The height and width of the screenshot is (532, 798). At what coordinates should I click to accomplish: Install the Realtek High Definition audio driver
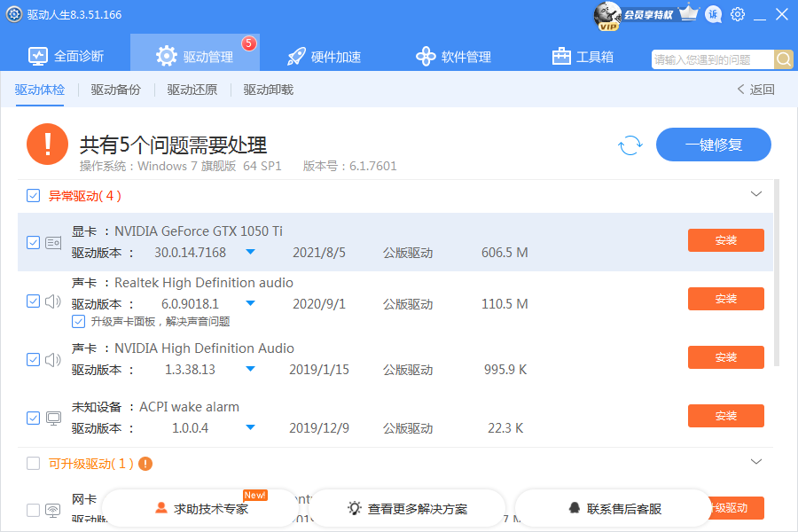[x=725, y=299]
